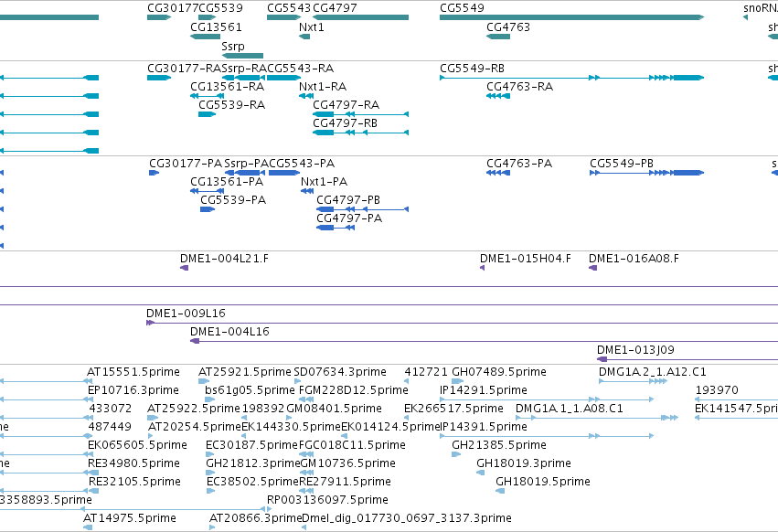The image size is (778, 532).
Task: Select the Nxt1-RA transcript label
Action: [323, 86]
